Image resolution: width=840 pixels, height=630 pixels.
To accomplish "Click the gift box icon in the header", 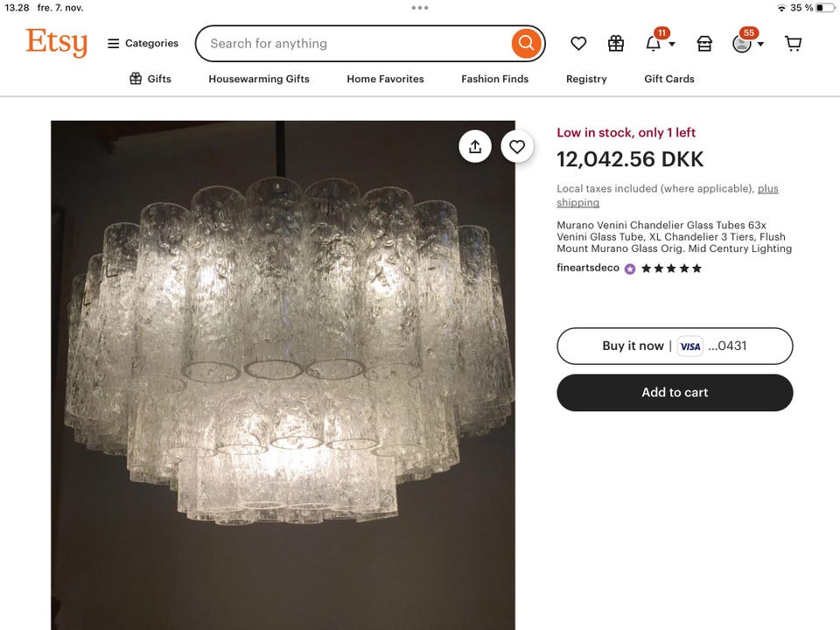I will pos(615,43).
